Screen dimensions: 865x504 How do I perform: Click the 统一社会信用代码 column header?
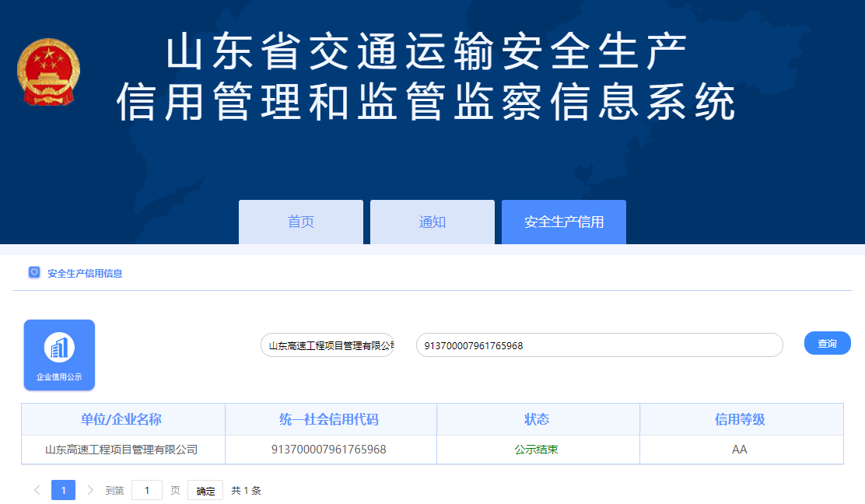pyautogui.click(x=330, y=419)
